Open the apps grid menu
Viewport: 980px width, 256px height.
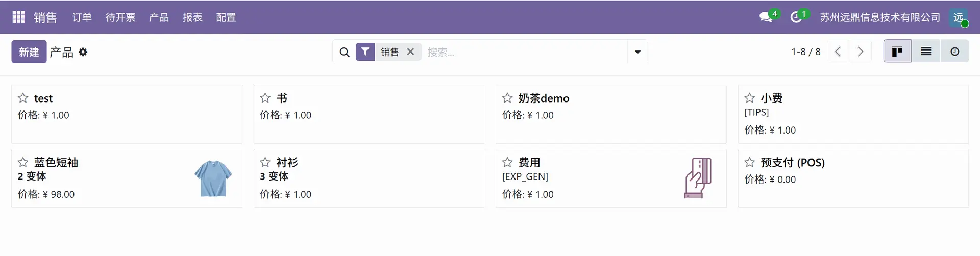18,17
